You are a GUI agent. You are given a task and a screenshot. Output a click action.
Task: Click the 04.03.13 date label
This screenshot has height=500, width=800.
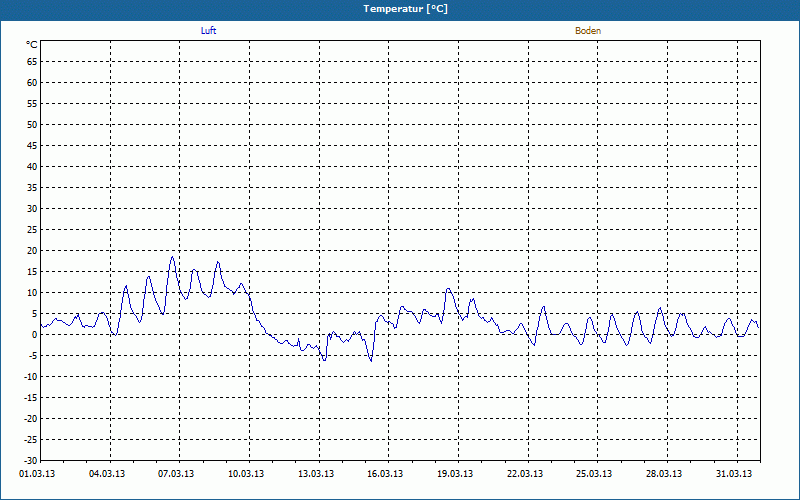(x=107, y=473)
